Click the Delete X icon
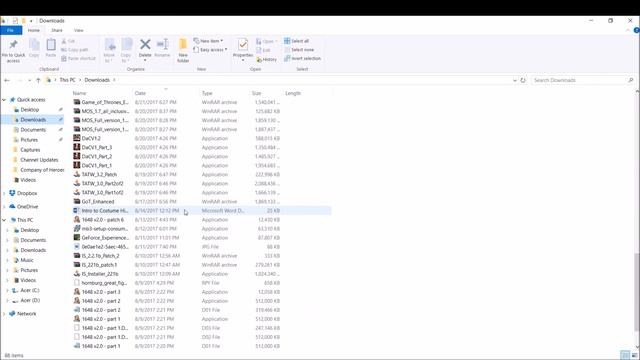 [145, 44]
